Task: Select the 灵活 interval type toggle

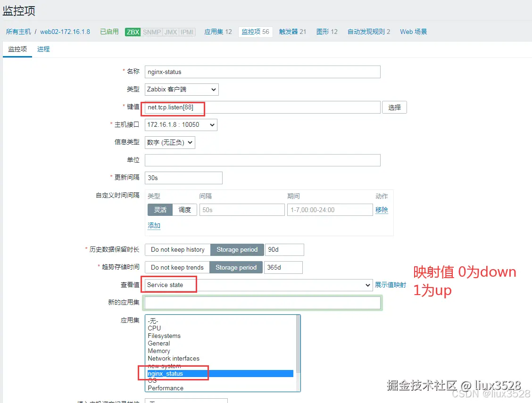Action: (x=160, y=210)
